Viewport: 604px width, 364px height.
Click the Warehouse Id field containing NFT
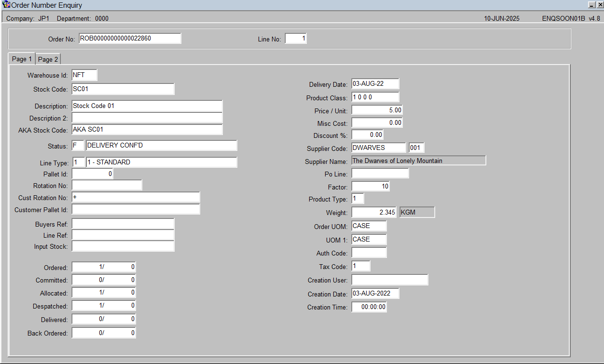[84, 75]
